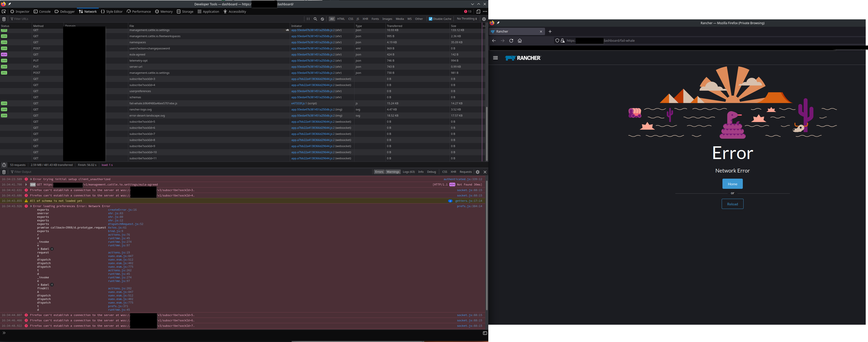Click the Home button on the error page

point(732,184)
